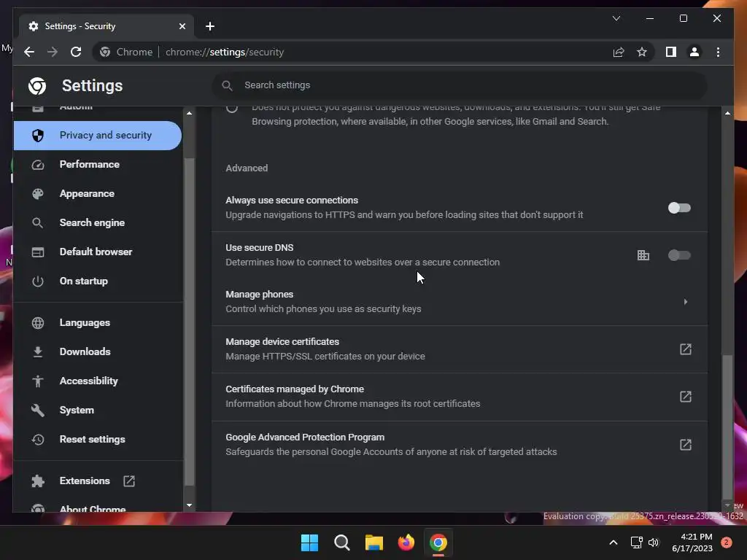Image resolution: width=747 pixels, height=560 pixels.
Task: Click the search magnifier in settings bar
Action: 228,85
